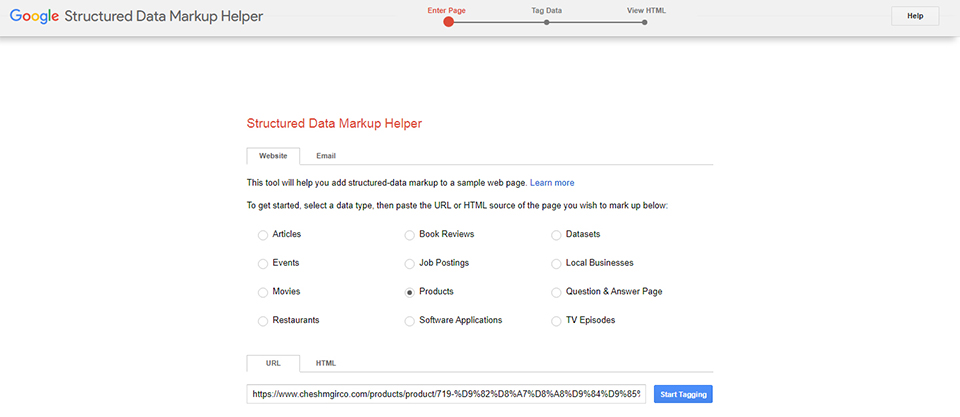This screenshot has height=417, width=960.
Task: Follow the Learn more link
Action: [552, 182]
